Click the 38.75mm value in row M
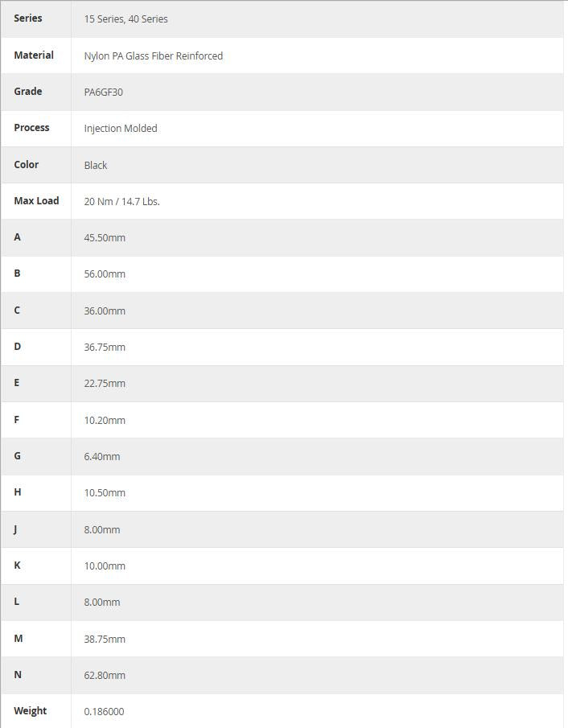The width and height of the screenshot is (568, 728). tap(105, 640)
